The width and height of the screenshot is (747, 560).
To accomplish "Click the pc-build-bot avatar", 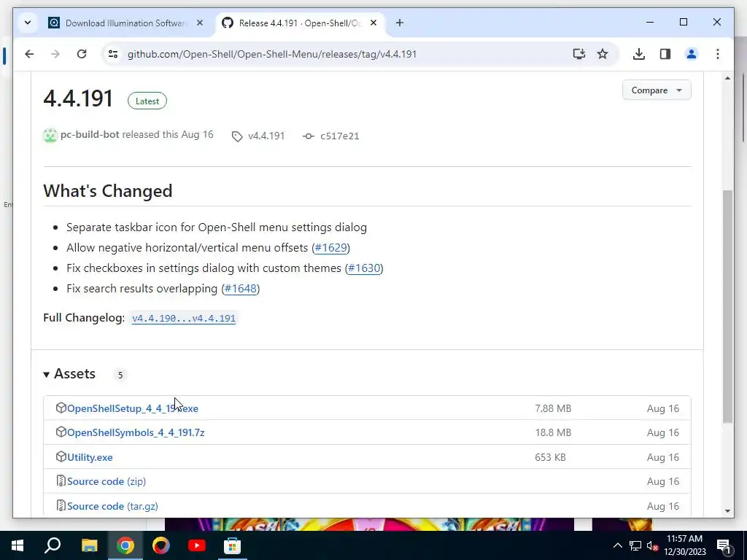I will coord(50,135).
